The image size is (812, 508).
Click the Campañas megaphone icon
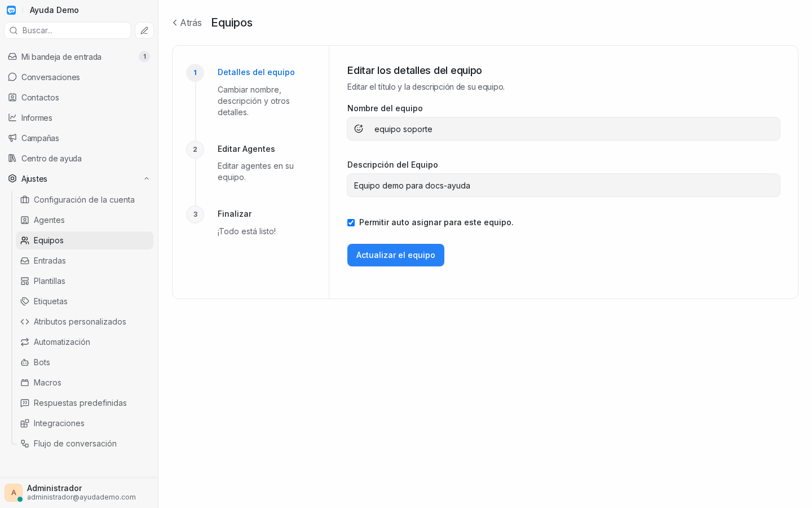click(x=12, y=138)
